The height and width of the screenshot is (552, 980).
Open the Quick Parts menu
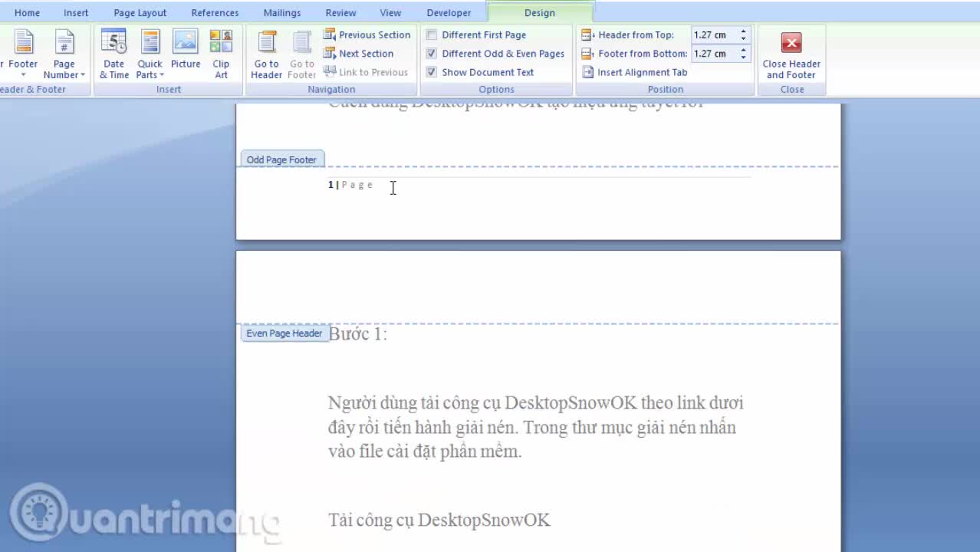point(150,54)
